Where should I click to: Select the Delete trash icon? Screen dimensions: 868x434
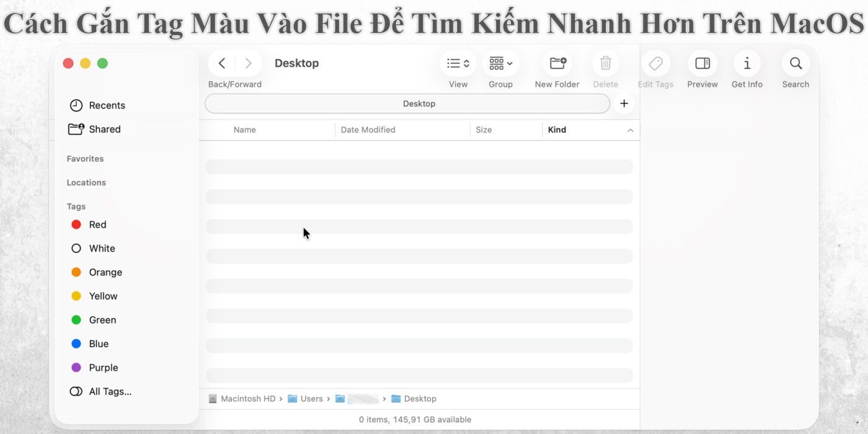605,63
